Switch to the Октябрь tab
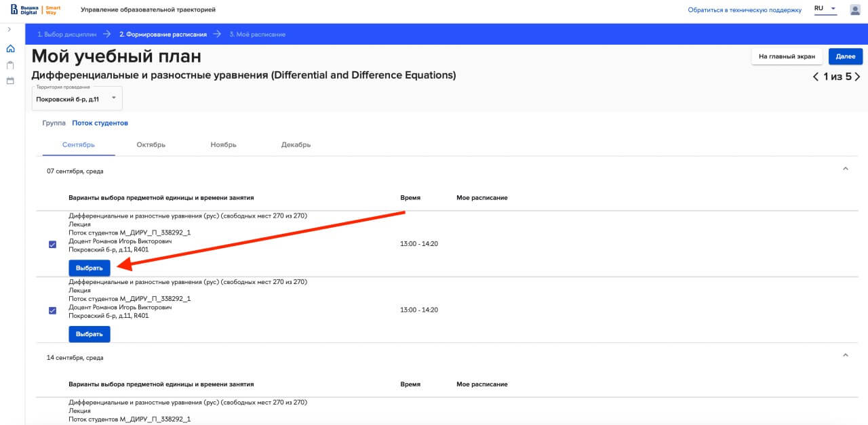Viewport: 868px width, 425px height. click(151, 145)
